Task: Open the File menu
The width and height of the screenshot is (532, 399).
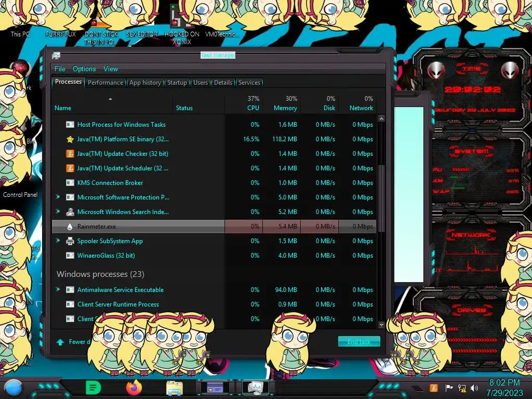Action: click(x=60, y=69)
